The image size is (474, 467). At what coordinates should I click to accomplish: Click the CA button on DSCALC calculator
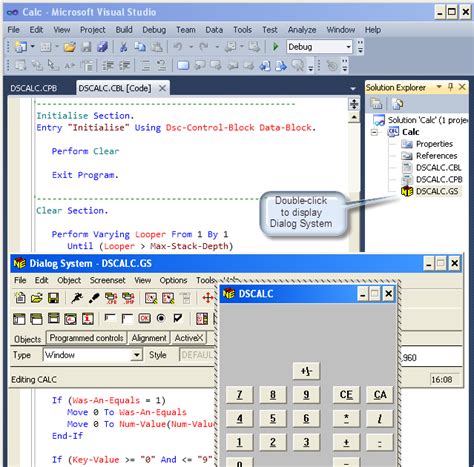tap(380, 395)
